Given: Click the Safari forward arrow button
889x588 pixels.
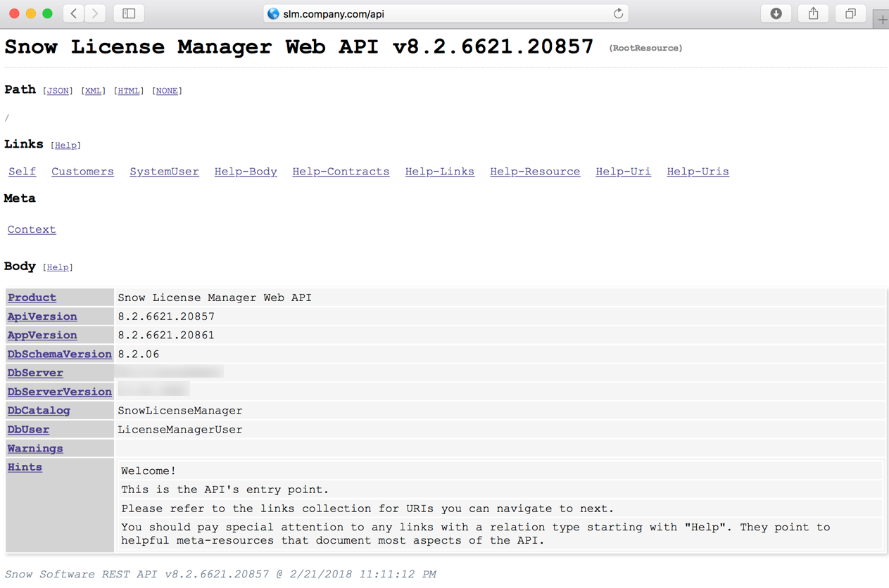Looking at the screenshot, I should [x=95, y=13].
